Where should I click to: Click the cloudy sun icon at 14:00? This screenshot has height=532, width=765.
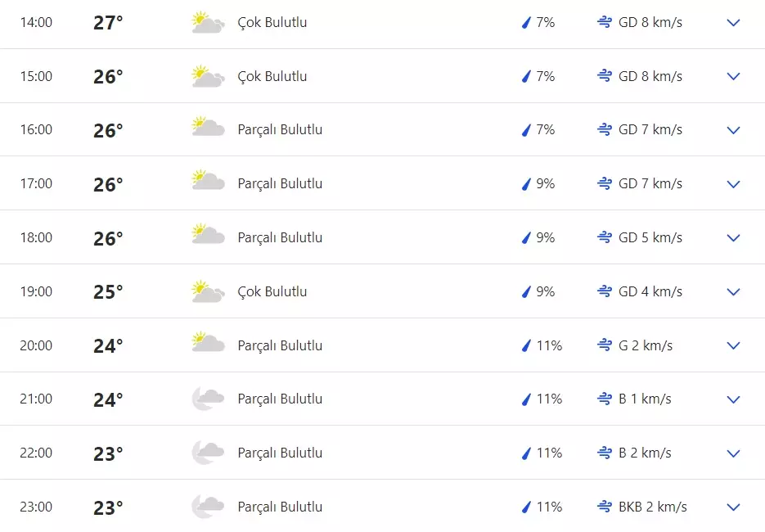click(208, 23)
